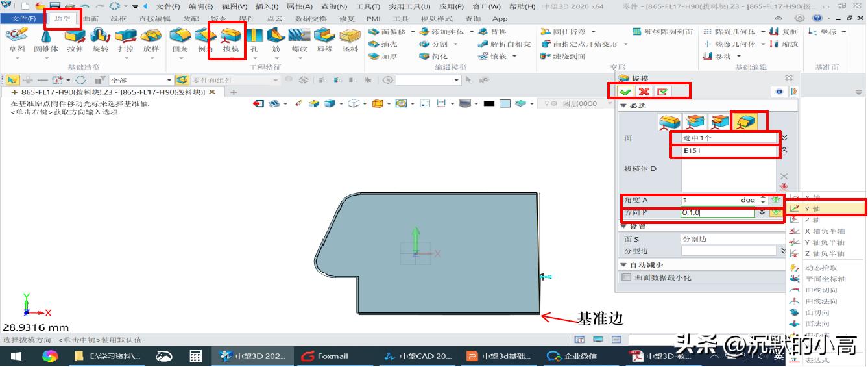The width and height of the screenshot is (868, 367).
Task: Open 企业微信 from the taskbar
Action: (x=573, y=356)
